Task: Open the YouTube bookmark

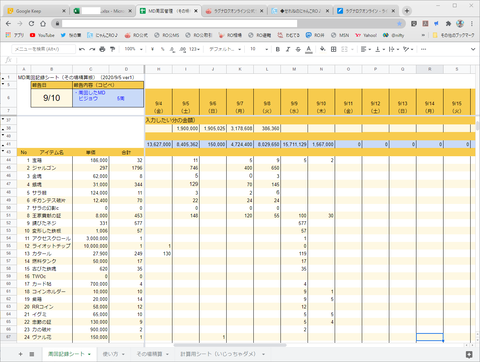Action: tap(42, 35)
